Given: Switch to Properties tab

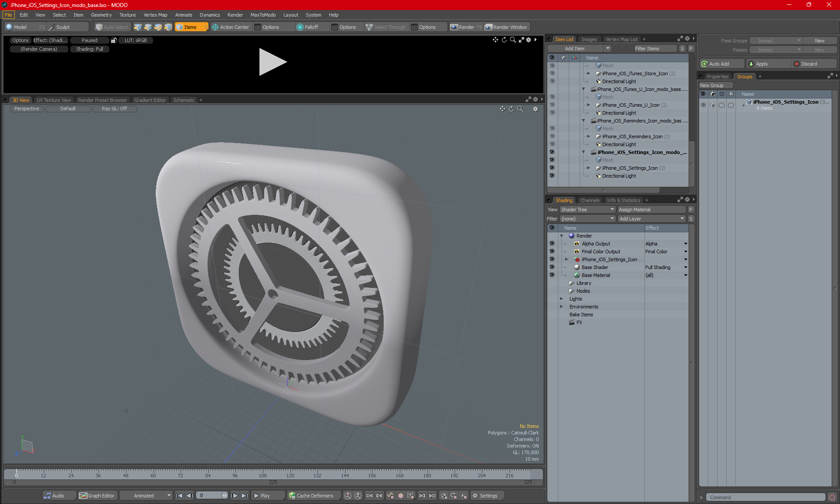Looking at the screenshot, I should click(717, 77).
